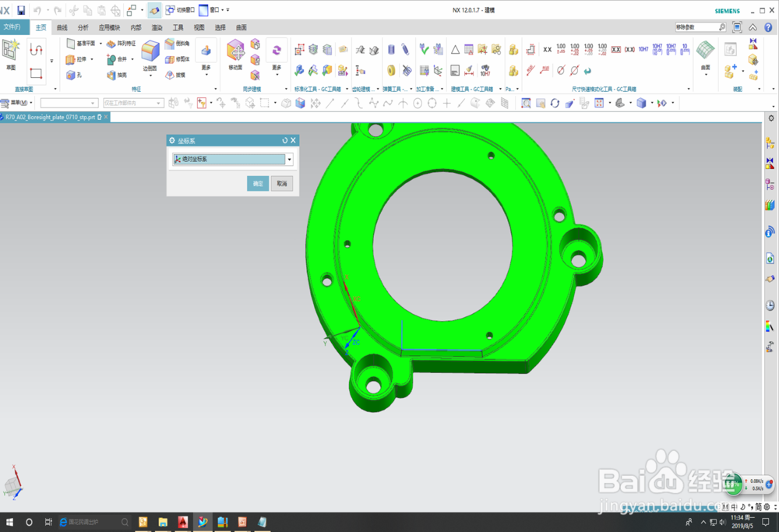Select the R70_A02_Boresight_plate_0710_stp.prt document tab
This screenshot has width=779, height=532.
point(54,118)
